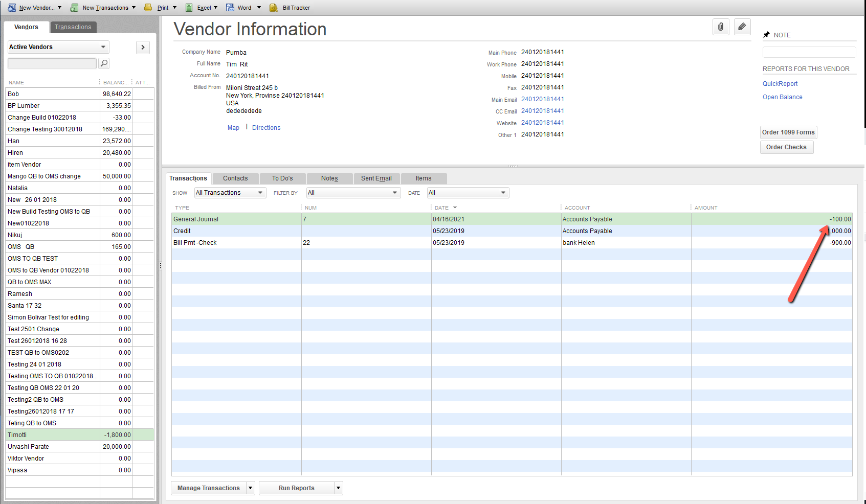
Task: Click the vendor search magnifier icon
Action: click(x=104, y=63)
